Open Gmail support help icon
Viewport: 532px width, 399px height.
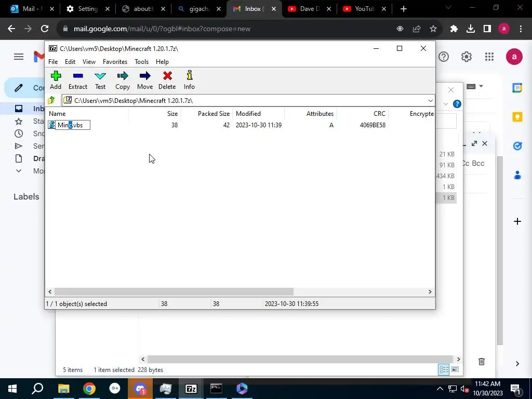coord(444,57)
